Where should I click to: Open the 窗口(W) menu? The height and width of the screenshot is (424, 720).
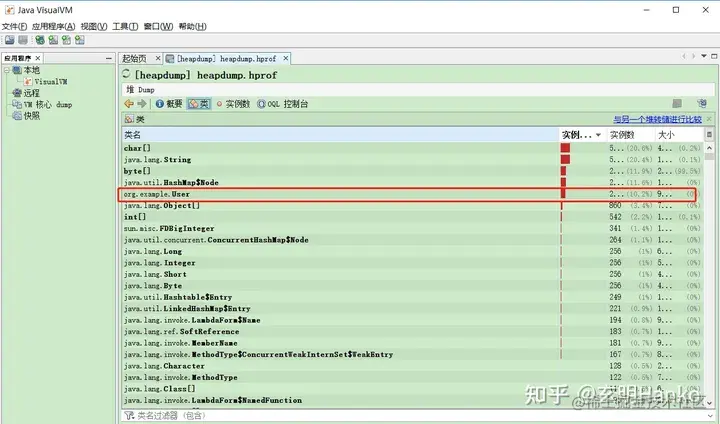[x=158, y=26]
